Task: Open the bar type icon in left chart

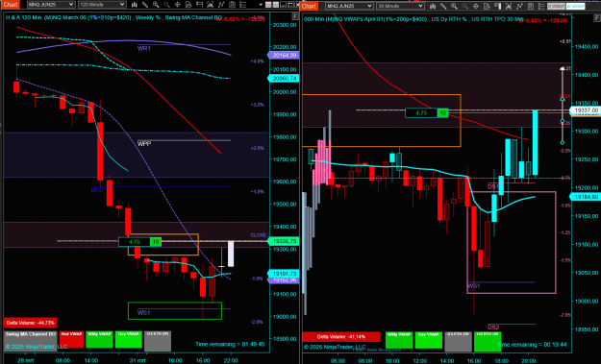Action: pos(135,5)
